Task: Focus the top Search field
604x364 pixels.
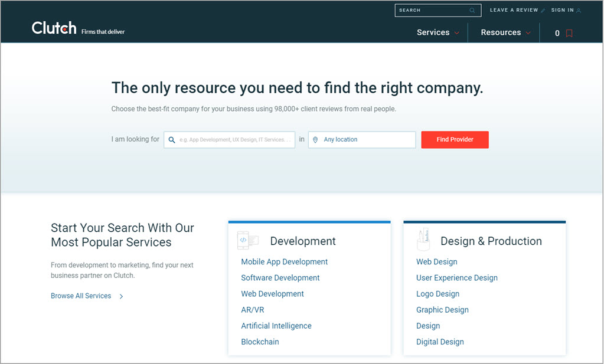Action: tap(432, 11)
